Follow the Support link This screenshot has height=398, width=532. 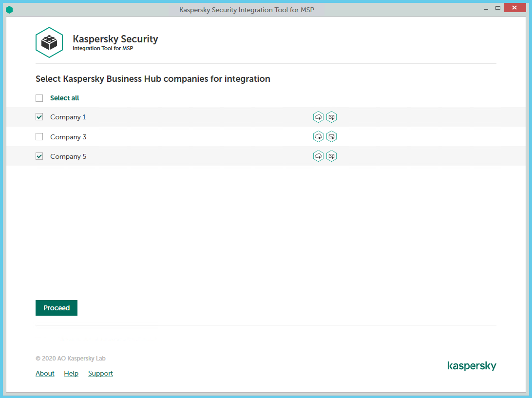100,373
